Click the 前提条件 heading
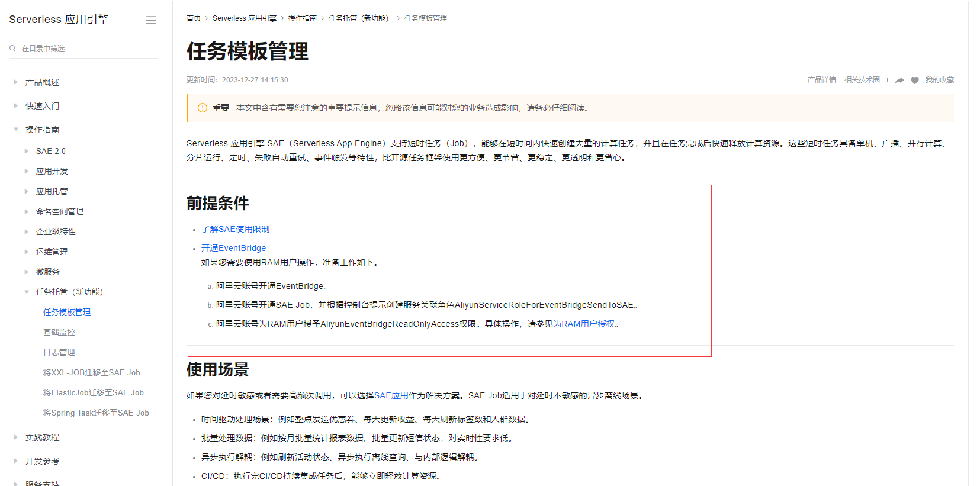Image resolution: width=980 pixels, height=486 pixels. tap(218, 204)
